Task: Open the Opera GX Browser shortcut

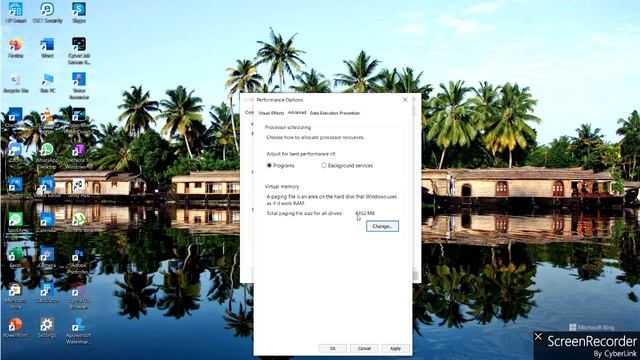Action: click(78, 296)
